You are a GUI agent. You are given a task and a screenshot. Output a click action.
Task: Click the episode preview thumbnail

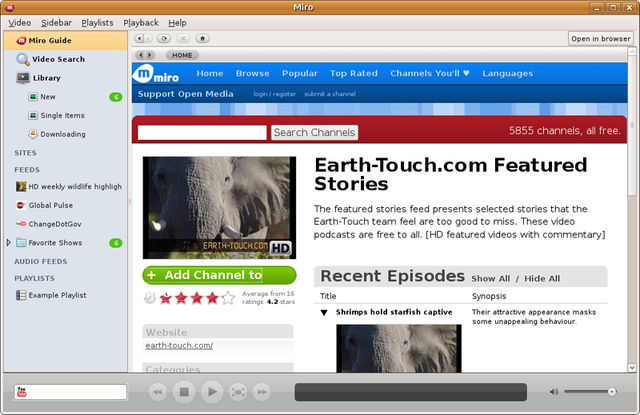(399, 348)
